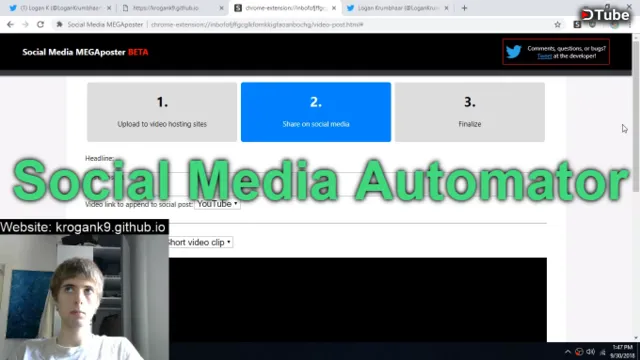The image size is (640, 360).
Task: Open the Short video clip dropdown
Action: (200, 242)
